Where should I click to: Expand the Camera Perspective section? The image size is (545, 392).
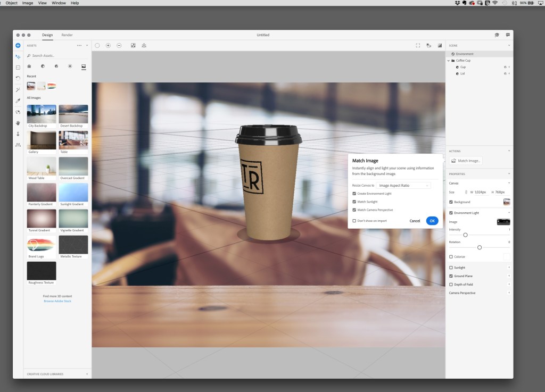tap(509, 293)
